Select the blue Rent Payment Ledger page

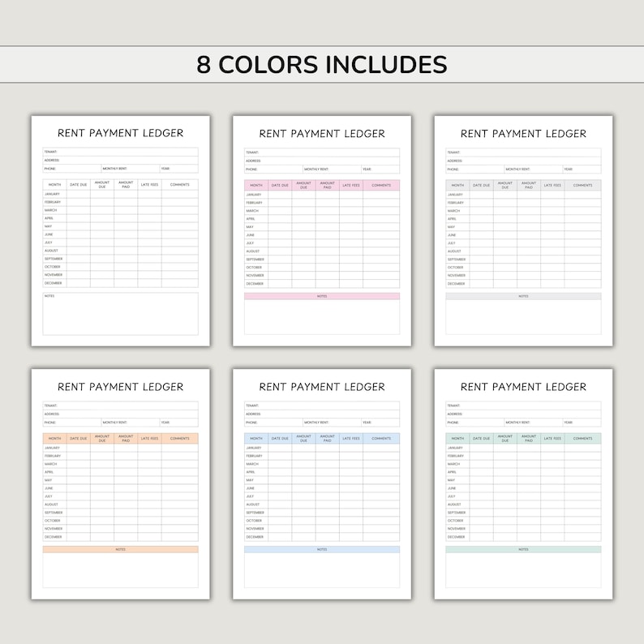point(321,484)
